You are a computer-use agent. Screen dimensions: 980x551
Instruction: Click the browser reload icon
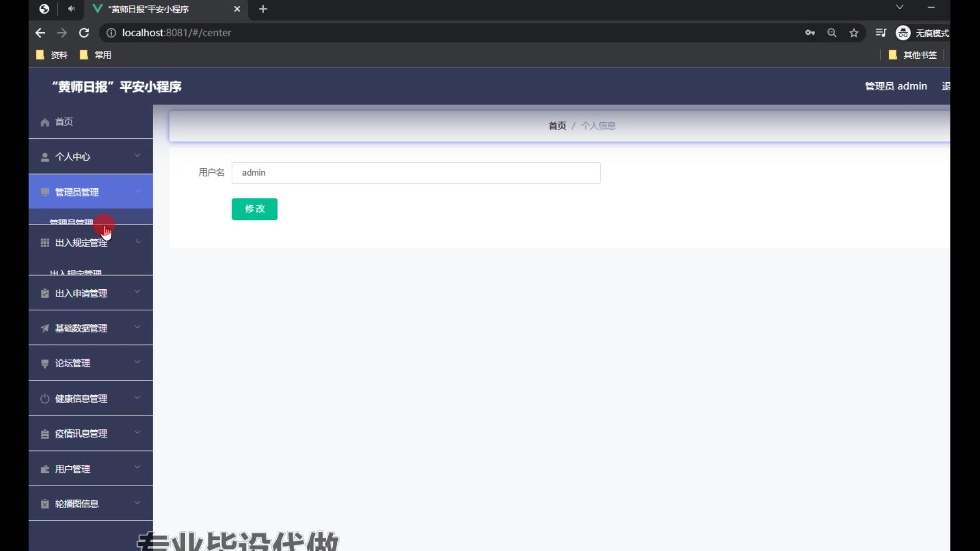(84, 33)
